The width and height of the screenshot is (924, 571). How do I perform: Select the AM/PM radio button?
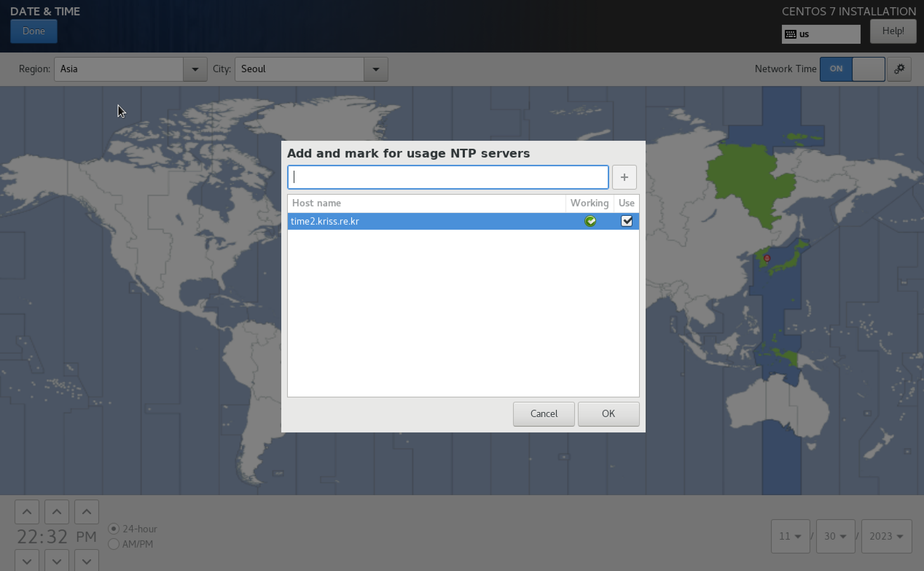point(114,544)
